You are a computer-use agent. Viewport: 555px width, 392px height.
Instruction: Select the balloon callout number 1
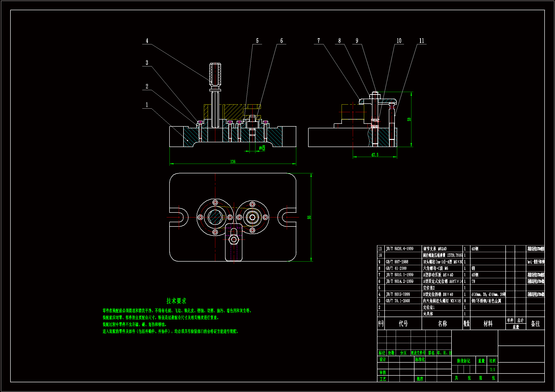(147, 105)
